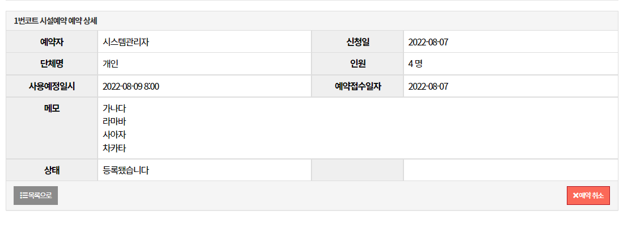The image size is (644, 235).
Task: Click the 인원 header cell
Action: coord(357,64)
